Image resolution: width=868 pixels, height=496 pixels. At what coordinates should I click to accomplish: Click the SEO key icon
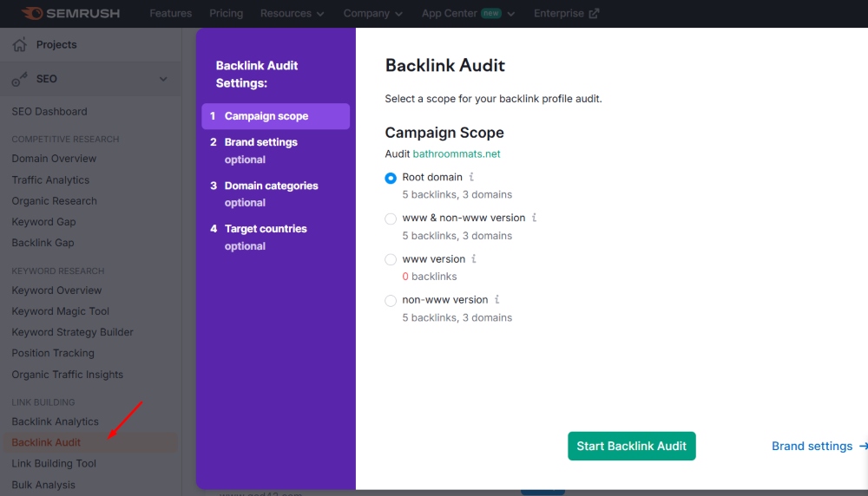19,79
